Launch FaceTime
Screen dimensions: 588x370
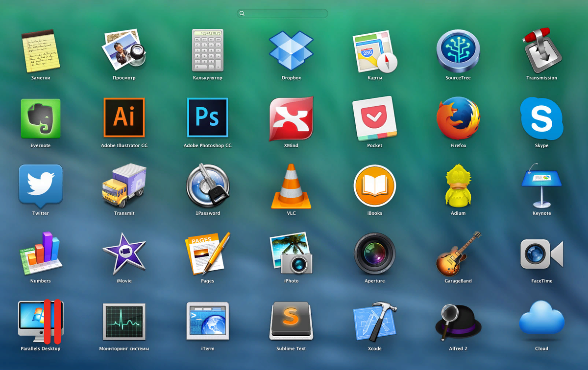tap(541, 254)
